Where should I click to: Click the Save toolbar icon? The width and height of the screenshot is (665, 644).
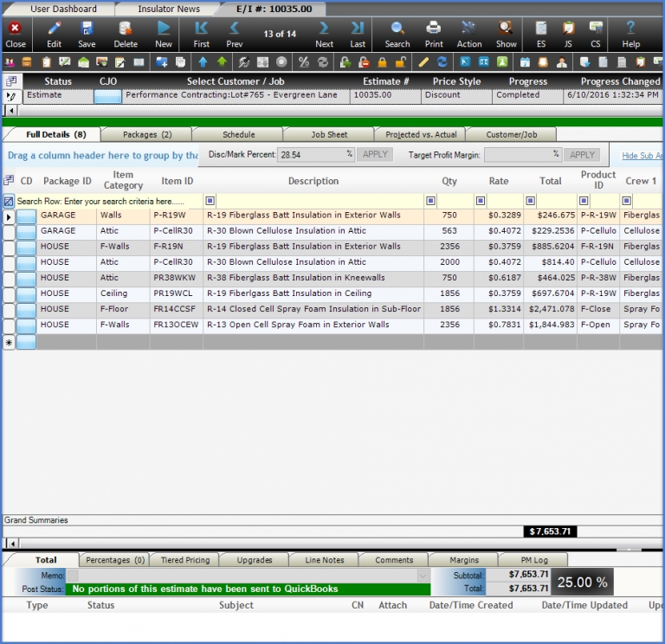[87, 34]
